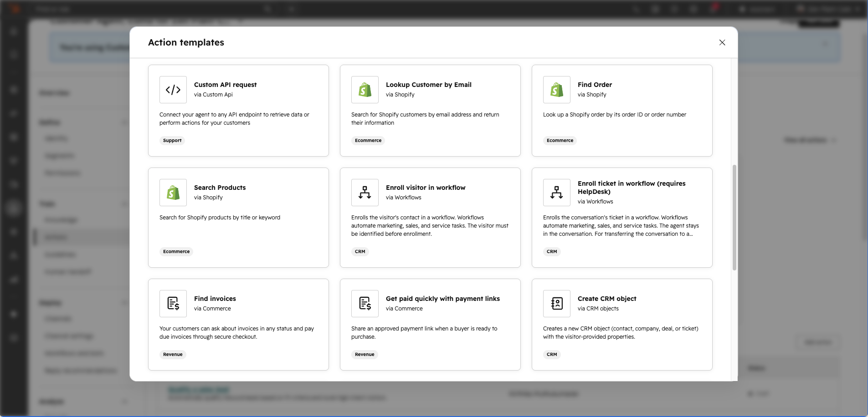Choose Enroll ticket in workflow (requires HelpDesk) title
This screenshot has width=868, height=417.
point(632,188)
